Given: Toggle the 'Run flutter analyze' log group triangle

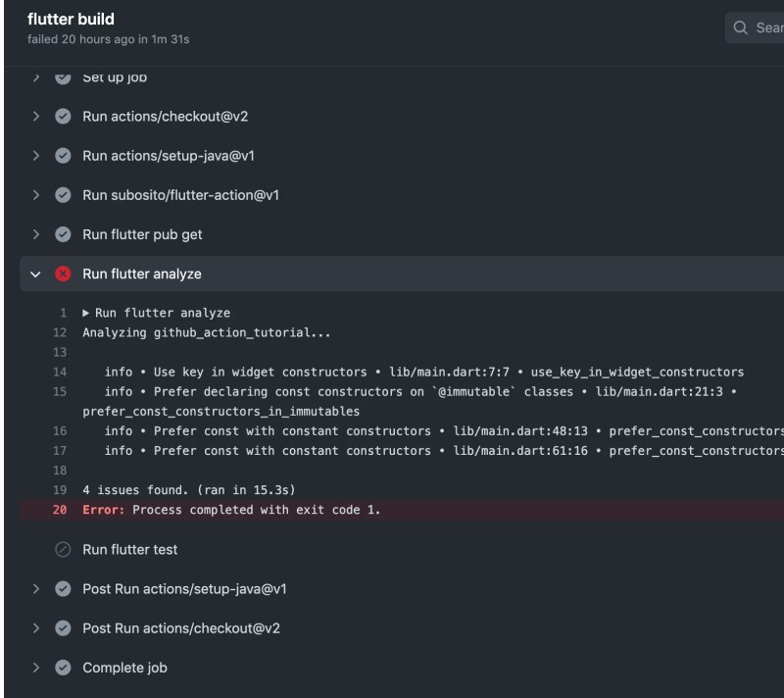Looking at the screenshot, I should 85,313.
